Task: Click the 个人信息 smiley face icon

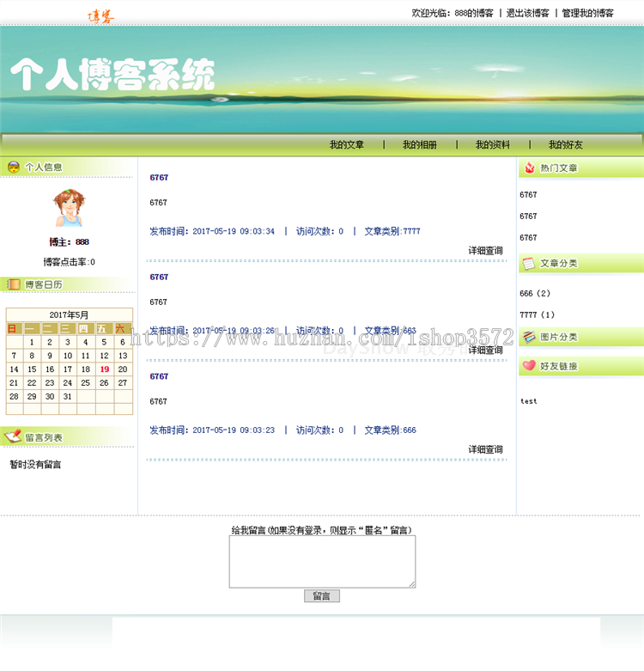Action: 14,167
